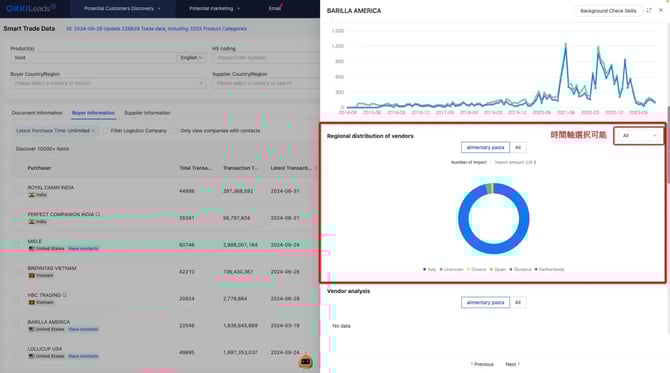Switch chart to Import amount US $
Image resolution: width=670 pixels, height=373 pixels.
click(x=515, y=162)
